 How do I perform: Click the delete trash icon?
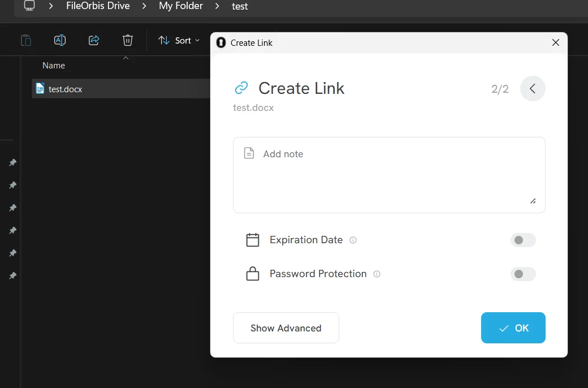[x=128, y=40]
